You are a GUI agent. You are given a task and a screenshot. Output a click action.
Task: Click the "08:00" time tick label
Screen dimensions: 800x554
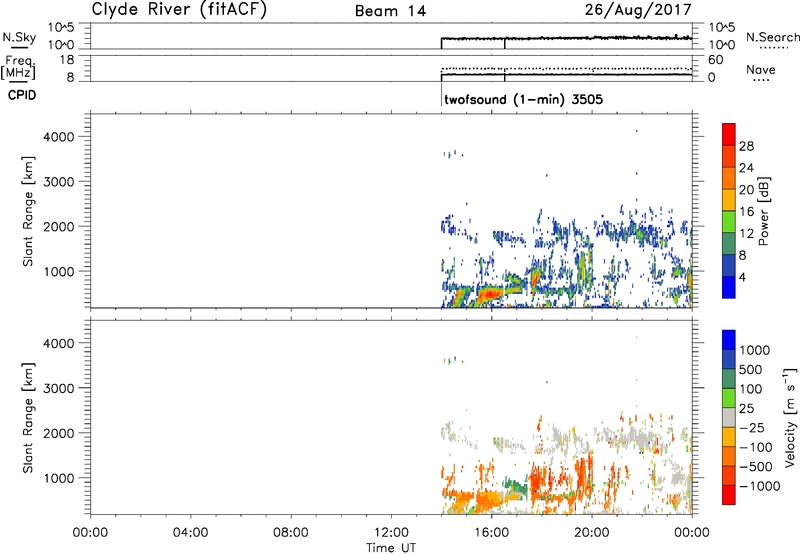(290, 533)
